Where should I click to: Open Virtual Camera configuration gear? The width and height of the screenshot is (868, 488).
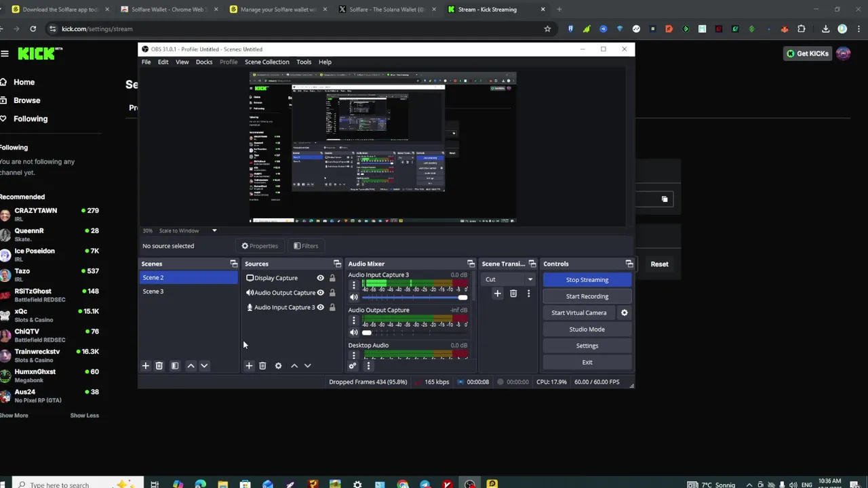tap(625, 312)
